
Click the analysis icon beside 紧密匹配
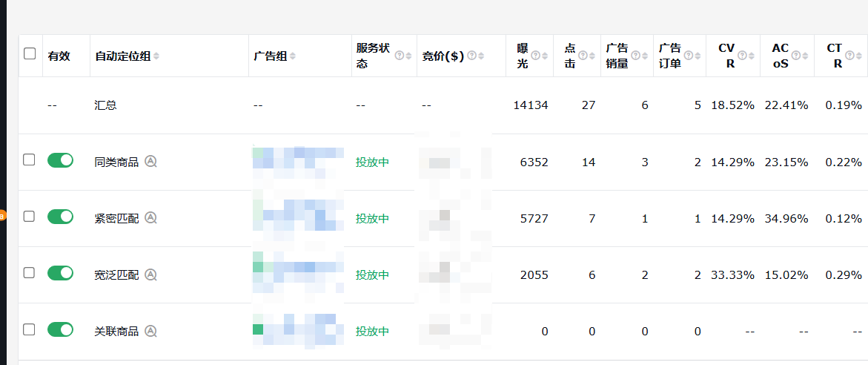pyautogui.click(x=150, y=218)
